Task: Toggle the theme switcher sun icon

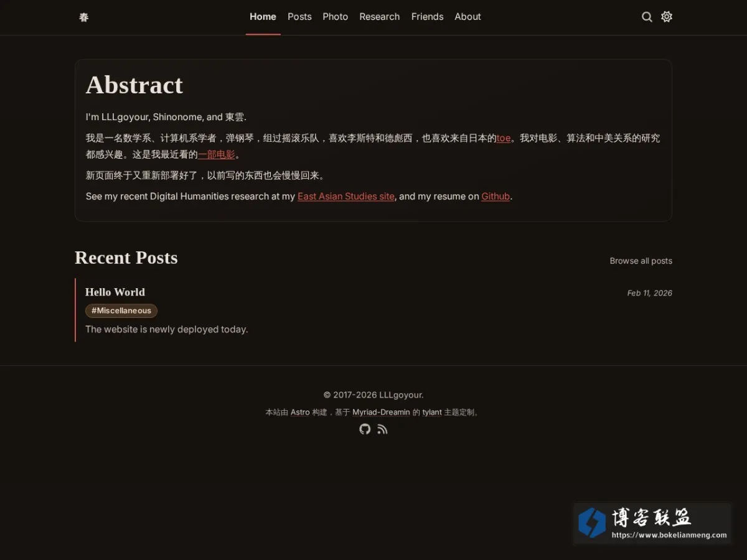Action: click(667, 17)
